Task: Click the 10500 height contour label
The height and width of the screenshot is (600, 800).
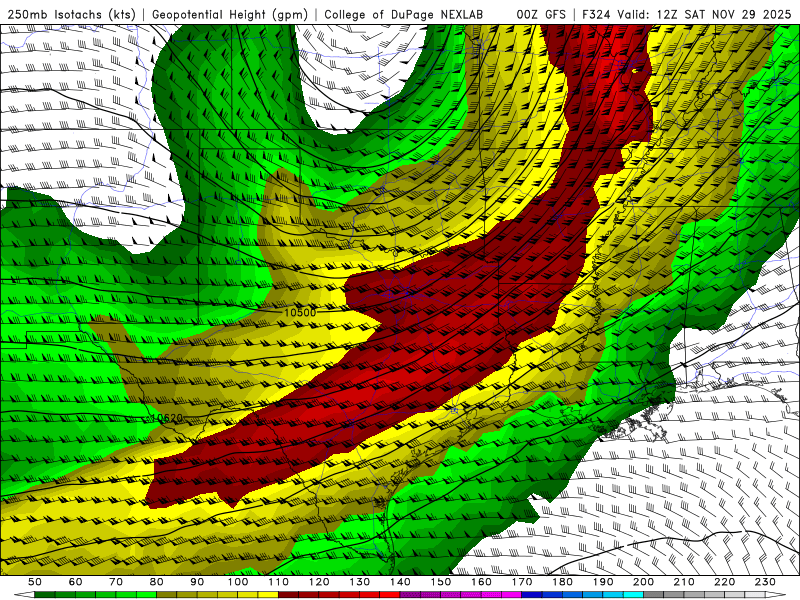Action: point(300,312)
